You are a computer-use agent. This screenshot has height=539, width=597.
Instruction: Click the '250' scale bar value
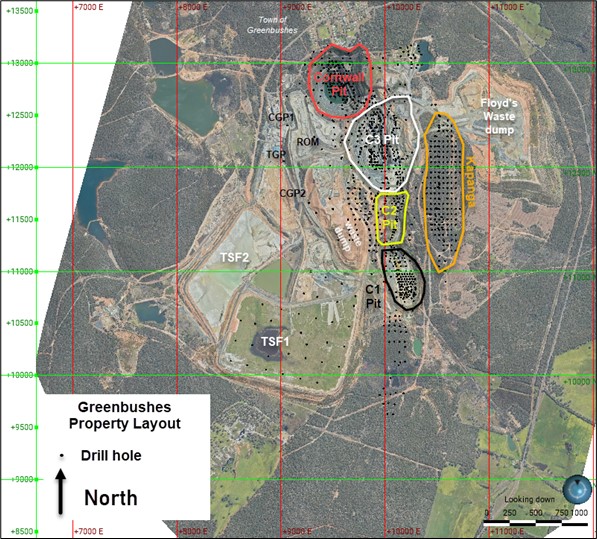(510, 513)
